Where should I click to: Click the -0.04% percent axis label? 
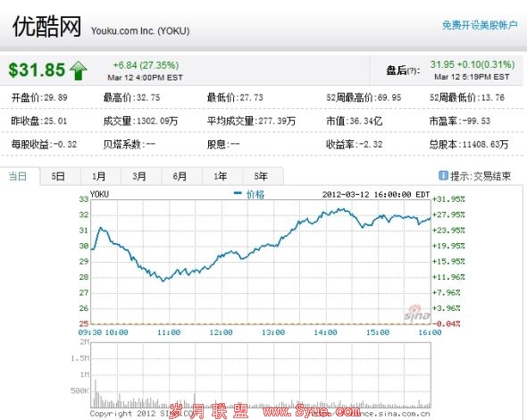[446, 323]
